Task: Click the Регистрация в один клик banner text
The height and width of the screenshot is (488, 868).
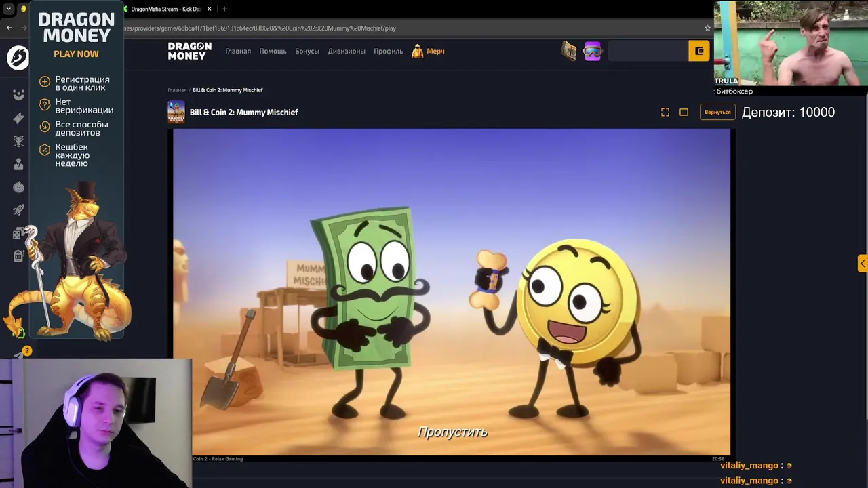Action: point(82,83)
